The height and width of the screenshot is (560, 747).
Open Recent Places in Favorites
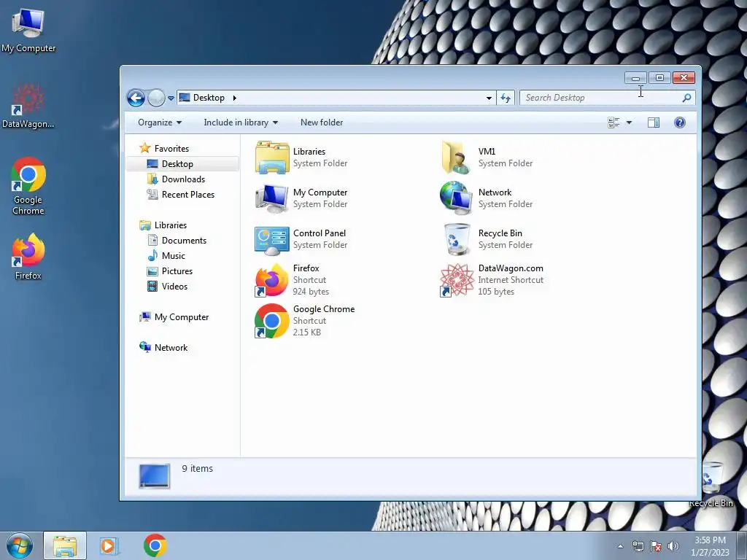pyautogui.click(x=181, y=194)
